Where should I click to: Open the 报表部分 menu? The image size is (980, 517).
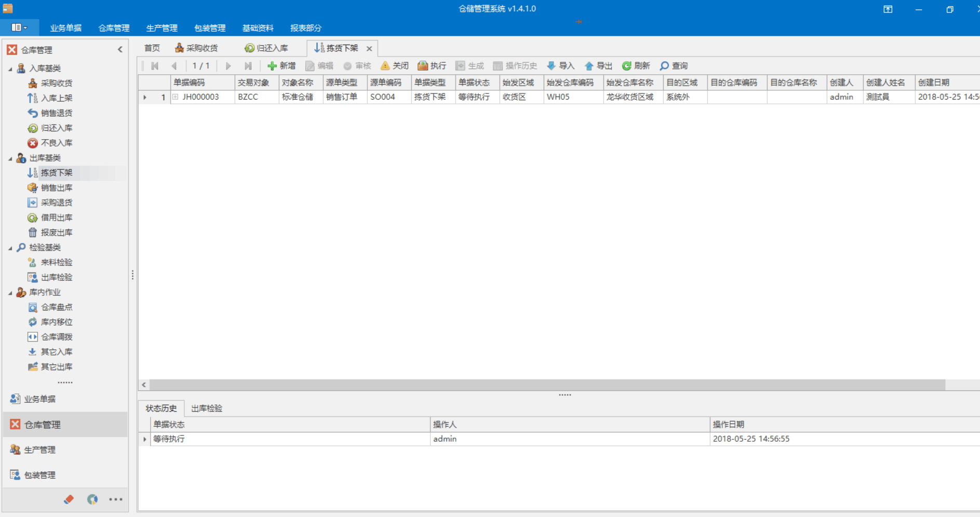pos(306,28)
